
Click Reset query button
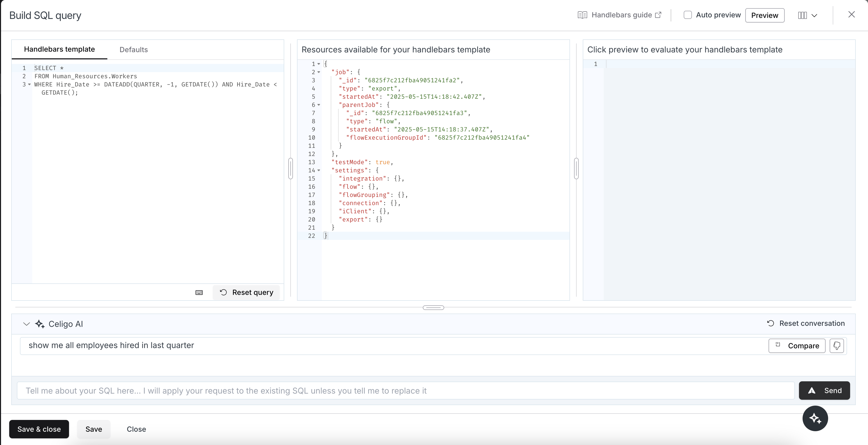point(246,292)
